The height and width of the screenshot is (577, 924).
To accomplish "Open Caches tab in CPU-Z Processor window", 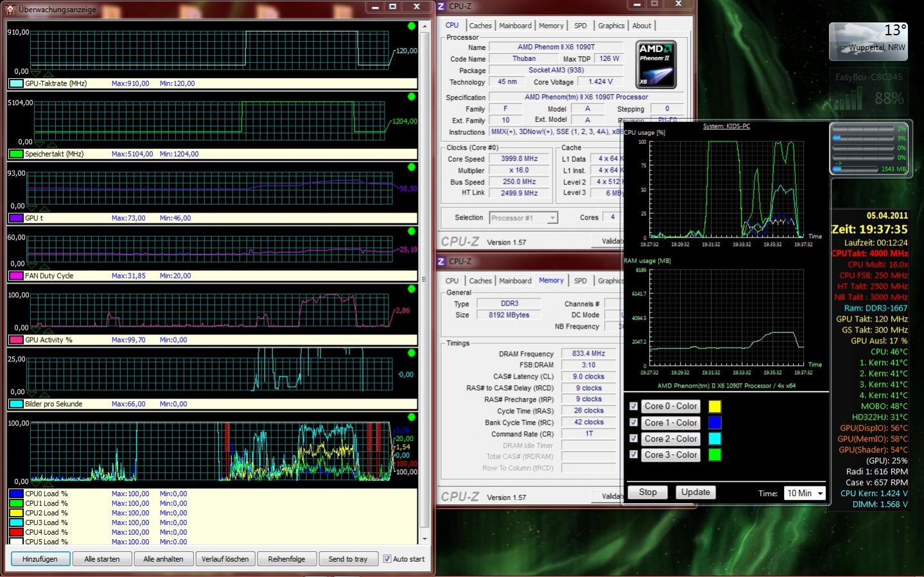I will (480, 26).
